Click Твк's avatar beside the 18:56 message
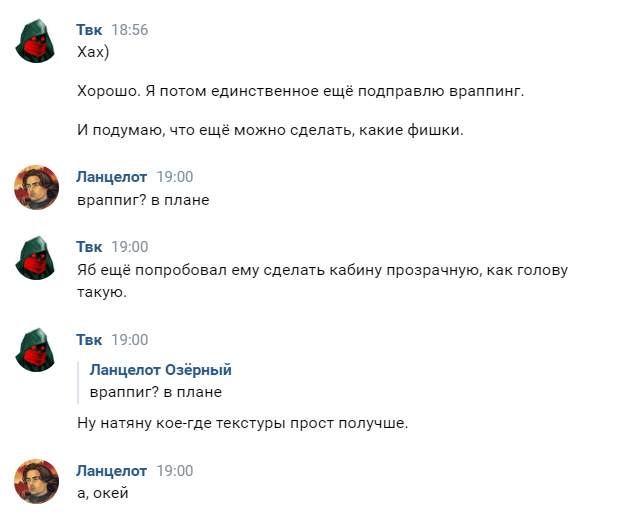The width and height of the screenshot is (618, 517). tap(37, 40)
